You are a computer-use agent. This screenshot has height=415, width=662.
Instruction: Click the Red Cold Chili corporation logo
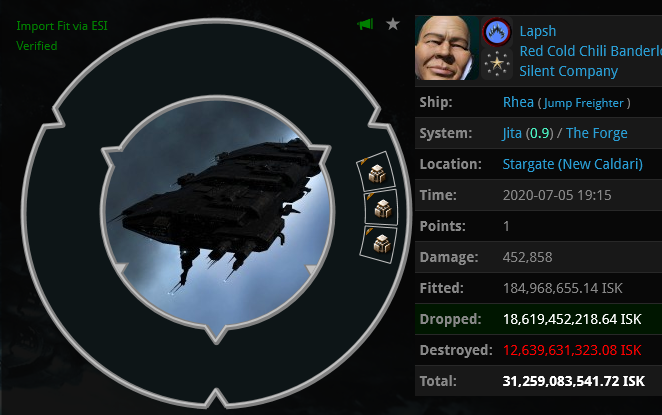(496, 32)
